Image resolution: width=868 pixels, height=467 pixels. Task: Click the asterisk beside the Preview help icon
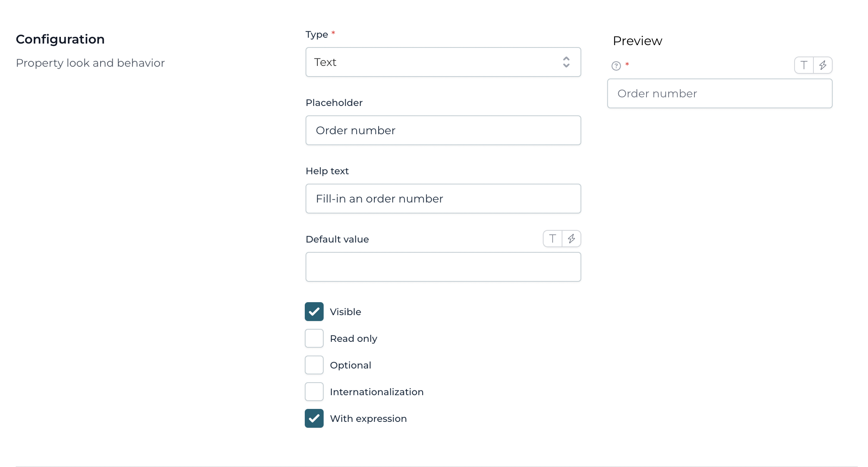(627, 66)
